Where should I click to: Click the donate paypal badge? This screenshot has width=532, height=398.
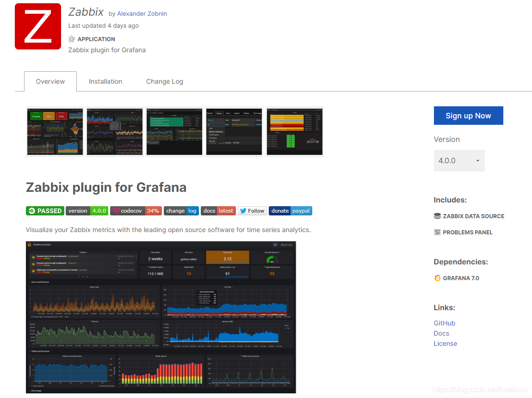pyautogui.click(x=291, y=211)
